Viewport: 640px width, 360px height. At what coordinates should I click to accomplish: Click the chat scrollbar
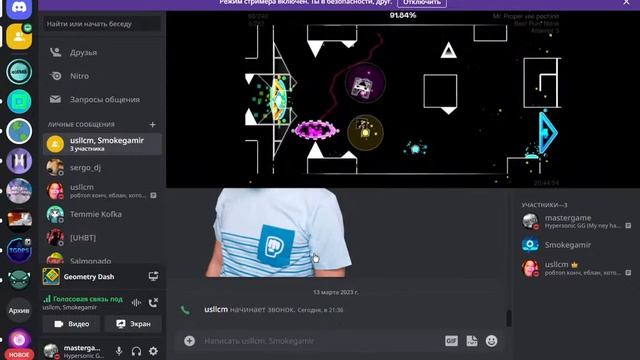[509, 318]
